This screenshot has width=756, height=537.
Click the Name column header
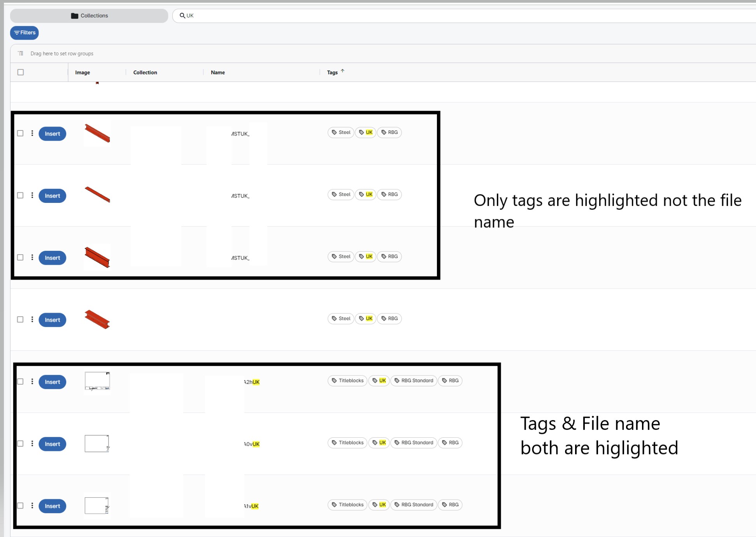(218, 72)
